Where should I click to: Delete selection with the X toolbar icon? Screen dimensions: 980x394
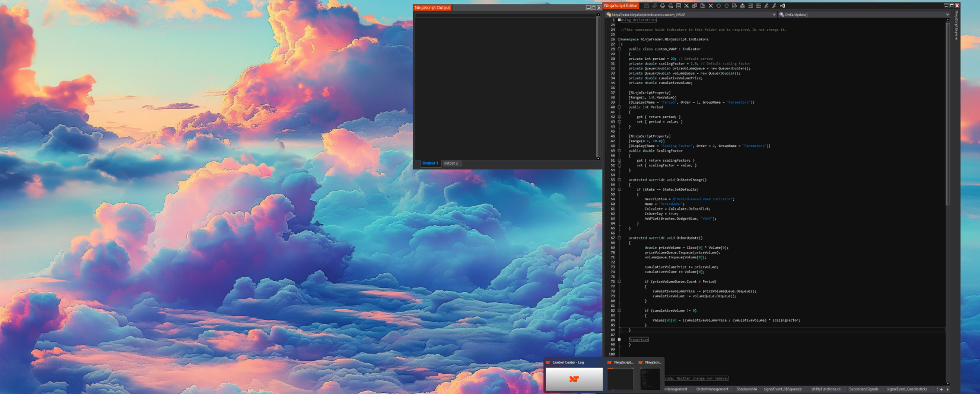click(711, 6)
